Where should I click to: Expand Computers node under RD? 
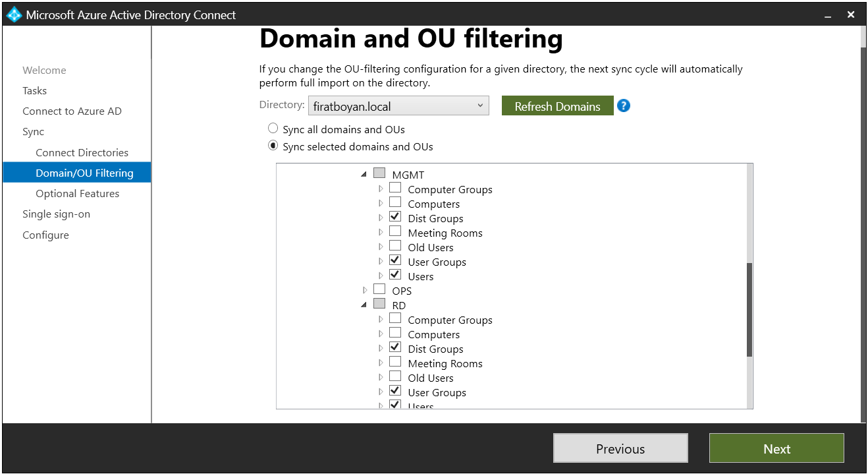click(380, 334)
